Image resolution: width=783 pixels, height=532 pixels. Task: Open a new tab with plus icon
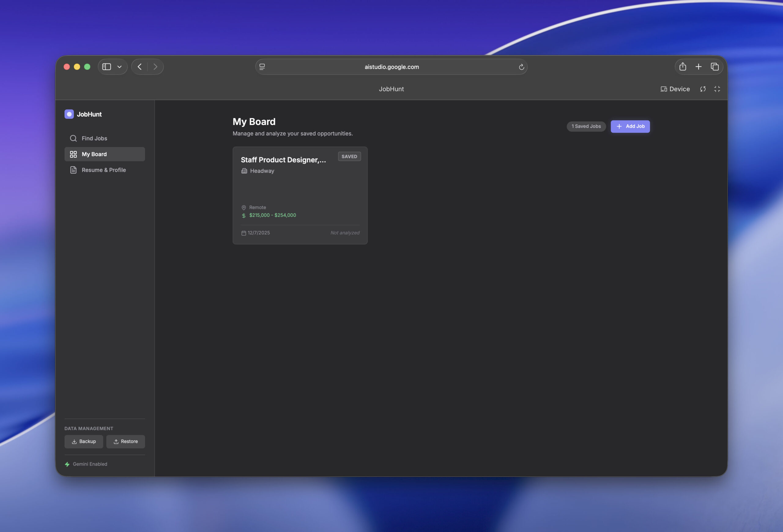699,67
